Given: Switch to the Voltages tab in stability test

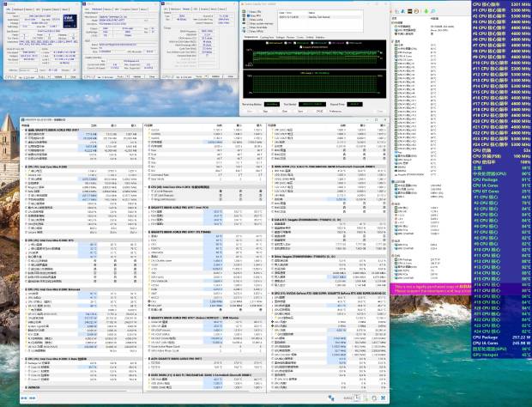Looking at the screenshot, I should pyautogui.click(x=281, y=37).
